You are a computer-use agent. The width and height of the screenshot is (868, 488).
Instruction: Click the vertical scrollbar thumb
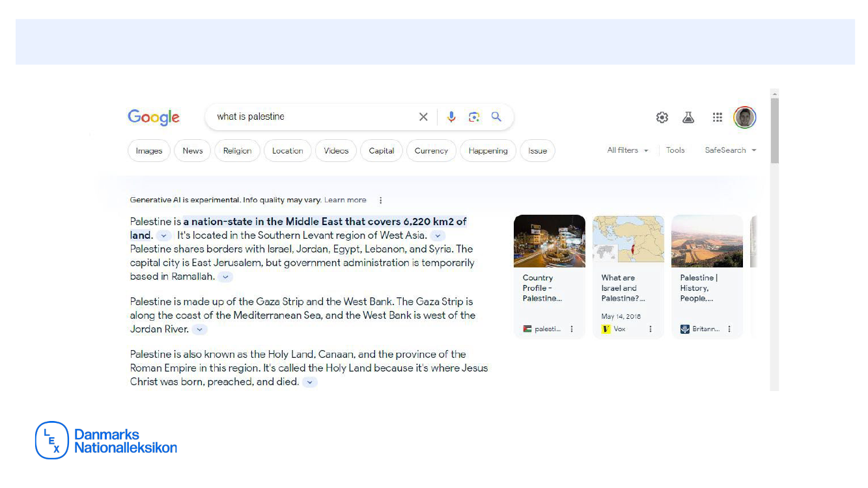[774, 130]
